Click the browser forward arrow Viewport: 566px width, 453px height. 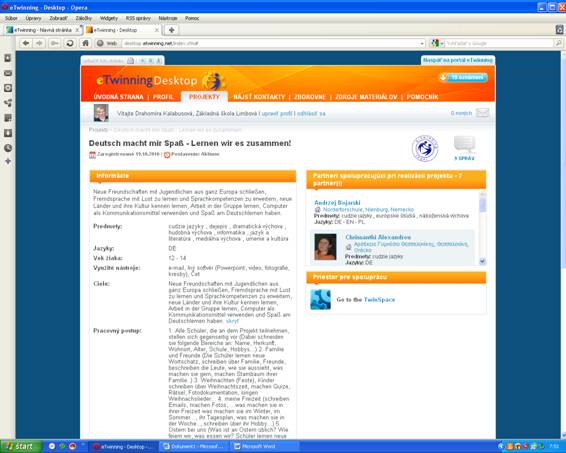click(x=39, y=43)
